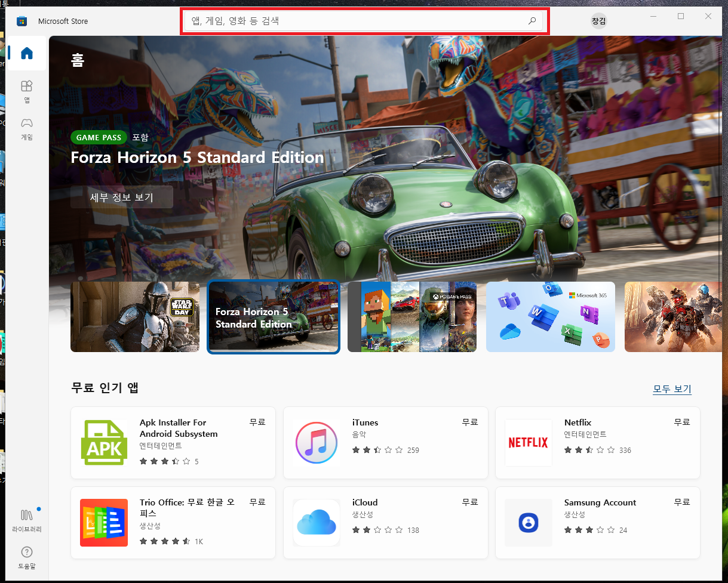Click the Microsoft Store logo icon
This screenshot has height=583, width=728.
[x=21, y=21]
